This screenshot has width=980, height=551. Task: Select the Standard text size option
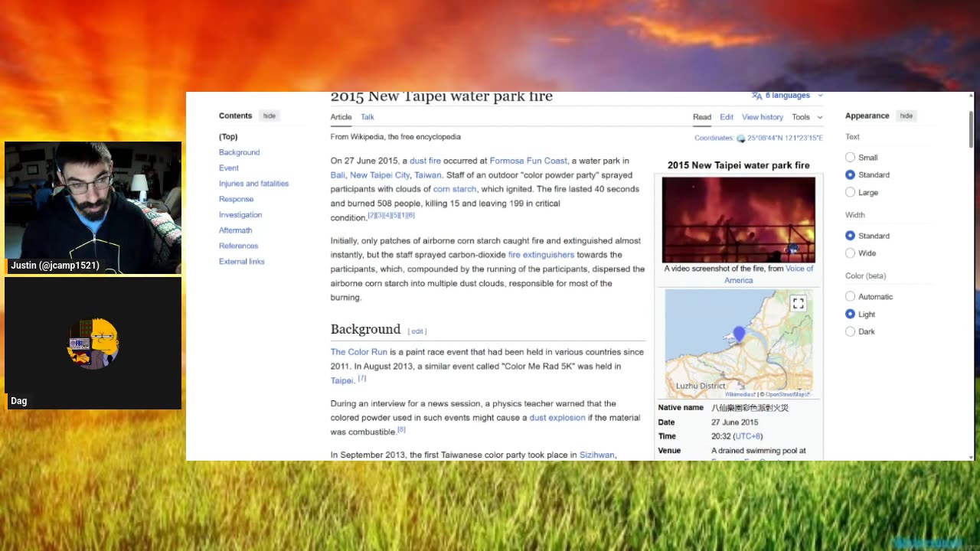point(850,174)
